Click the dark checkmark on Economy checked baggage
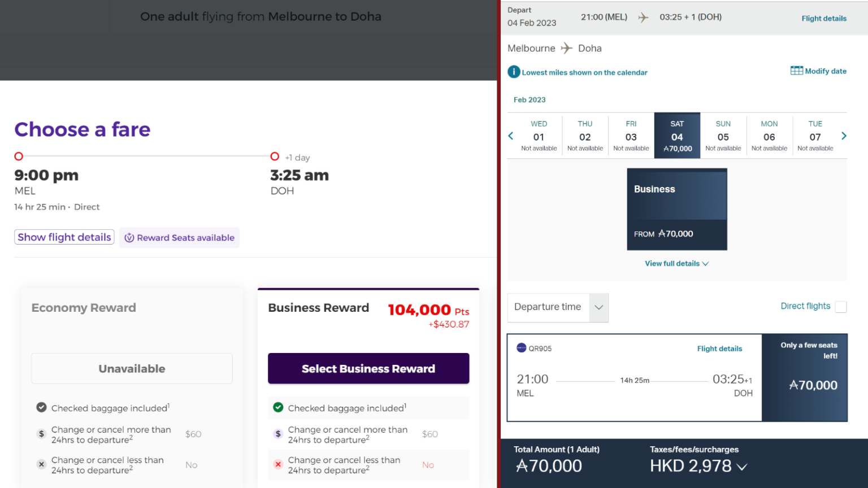 click(x=41, y=407)
